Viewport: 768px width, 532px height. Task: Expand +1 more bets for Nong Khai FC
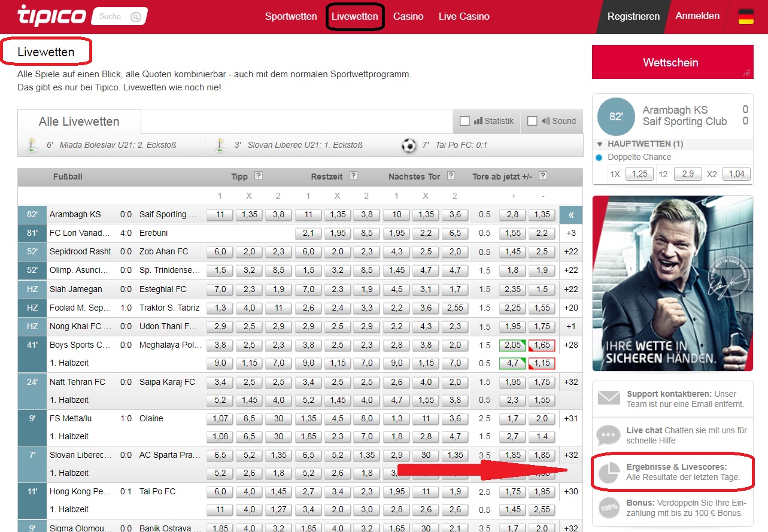tap(571, 326)
